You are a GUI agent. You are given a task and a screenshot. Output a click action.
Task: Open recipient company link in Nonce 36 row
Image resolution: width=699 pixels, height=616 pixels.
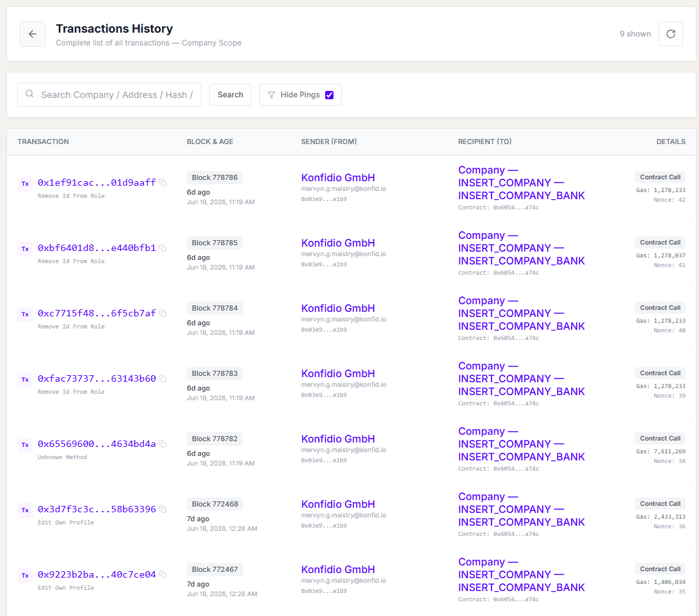(x=521, y=510)
